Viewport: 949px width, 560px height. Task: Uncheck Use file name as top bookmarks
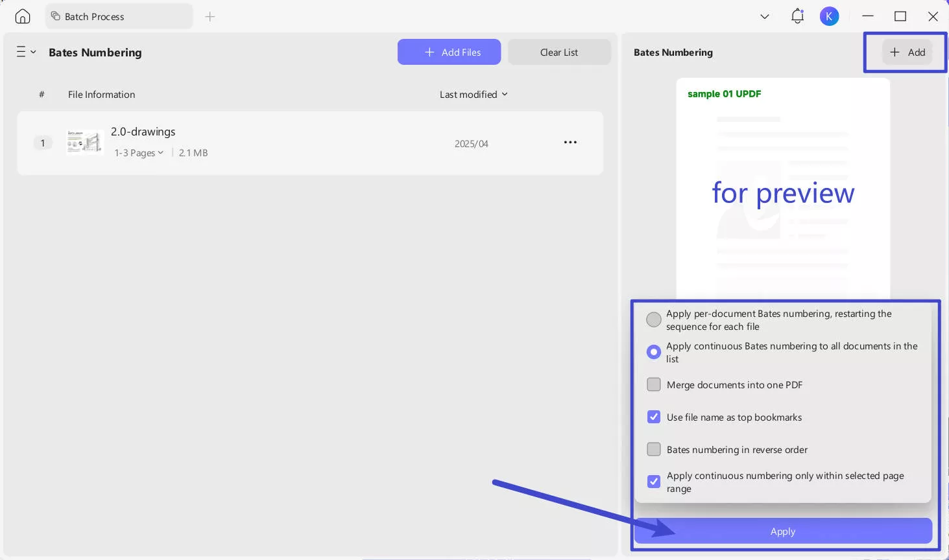click(x=654, y=417)
